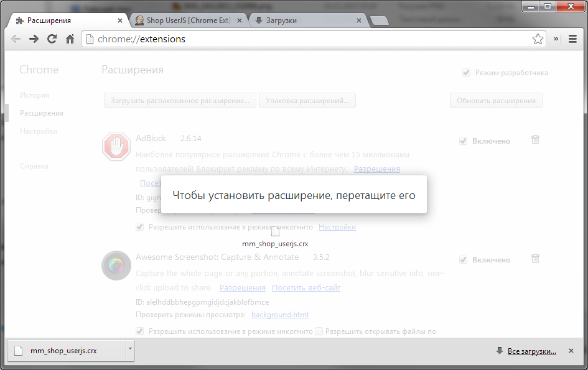
Task: Open the new tab button
Action: 379,21
